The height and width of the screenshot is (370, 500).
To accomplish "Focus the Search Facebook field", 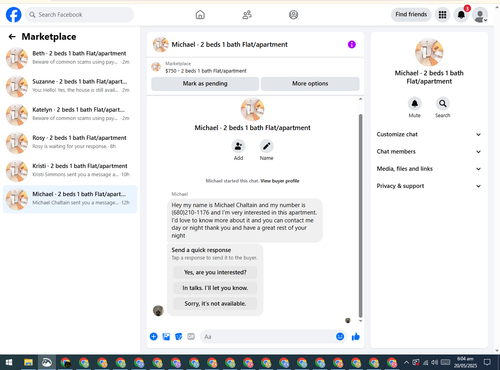I will [x=79, y=15].
